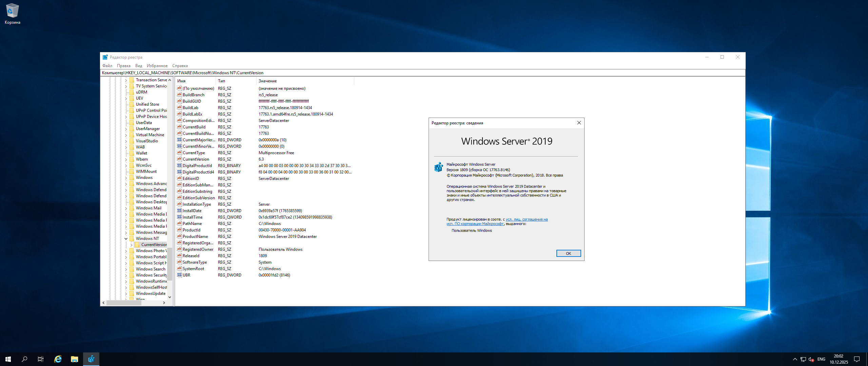Image resolution: width=868 pixels, height=366 pixels.
Task: Open the Правка menu
Action: pos(123,66)
